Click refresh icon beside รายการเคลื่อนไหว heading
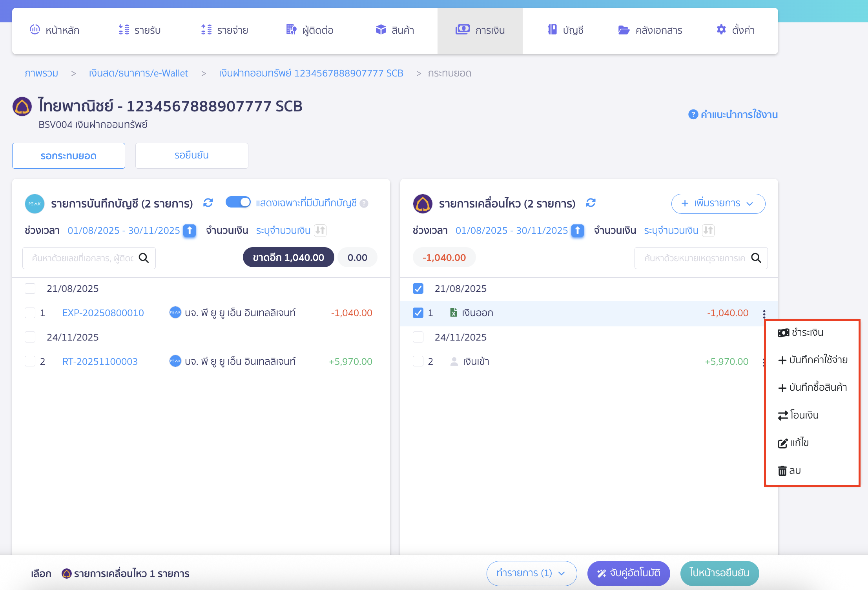 [591, 203]
